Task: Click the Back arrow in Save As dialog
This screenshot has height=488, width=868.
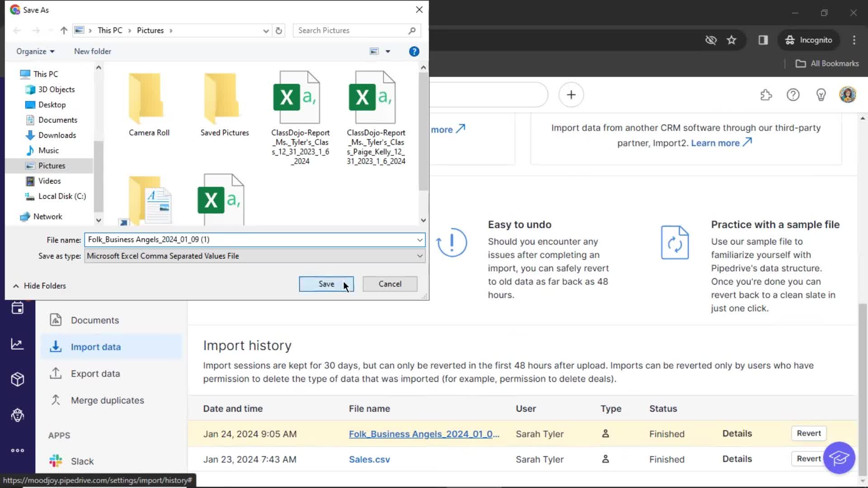Action: pos(17,30)
